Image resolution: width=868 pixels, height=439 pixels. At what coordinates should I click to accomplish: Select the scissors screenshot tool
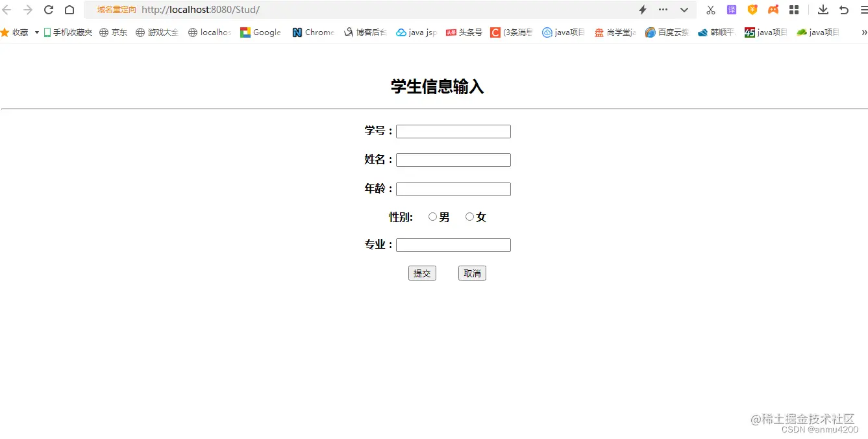click(x=710, y=9)
